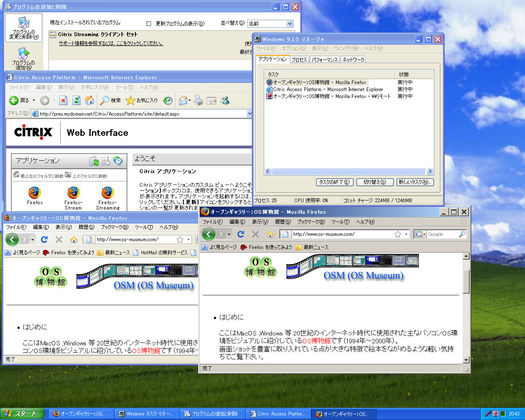Open the 検索 search icon in Internet Explorer
The width and height of the screenshot is (525, 420).
coord(105,100)
